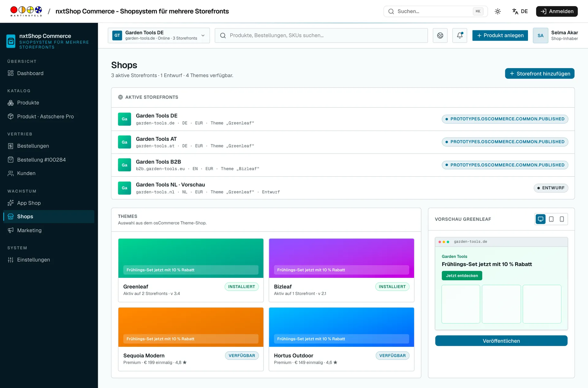Open the Garden Tools AT storefront row

343,142
